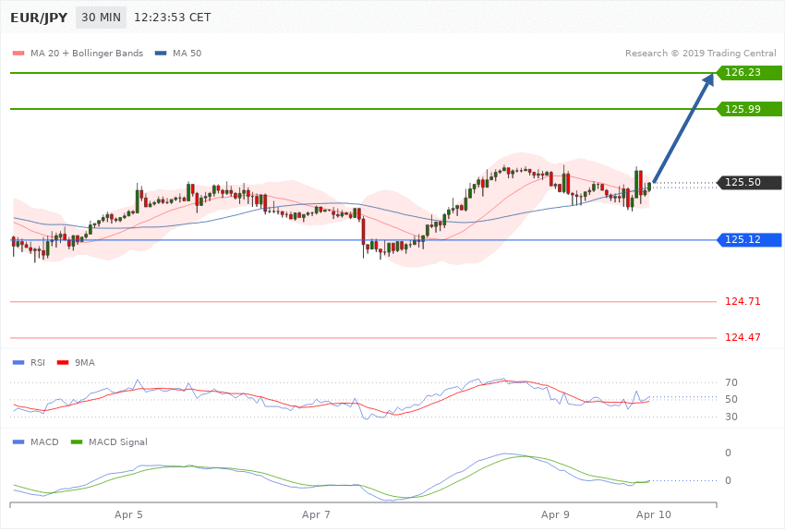
Task: Click the RSI 30 axis value
Action: click(731, 417)
